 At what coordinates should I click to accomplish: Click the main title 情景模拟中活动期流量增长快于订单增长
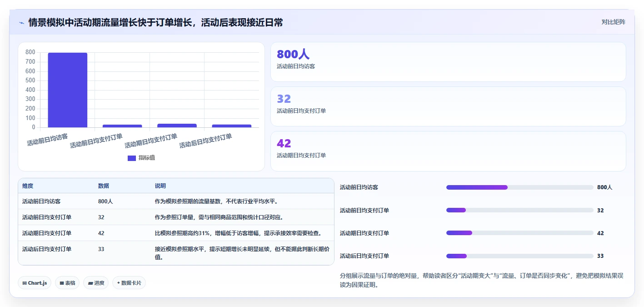(155, 23)
